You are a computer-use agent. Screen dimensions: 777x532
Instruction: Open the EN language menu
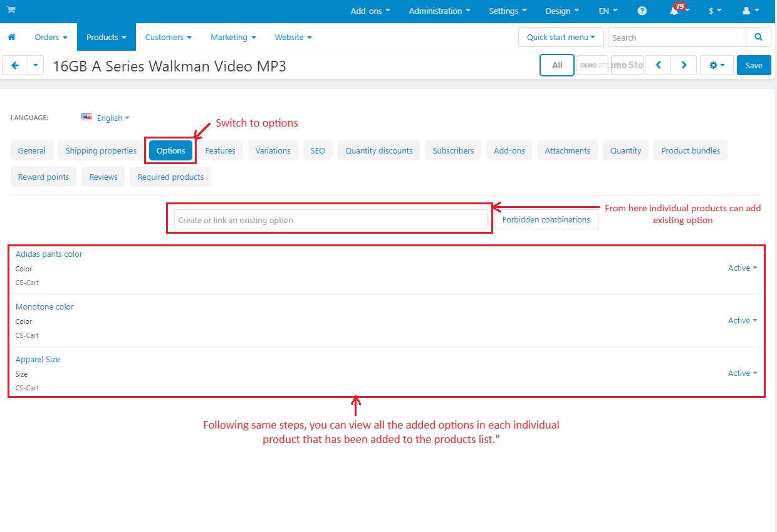pos(608,11)
